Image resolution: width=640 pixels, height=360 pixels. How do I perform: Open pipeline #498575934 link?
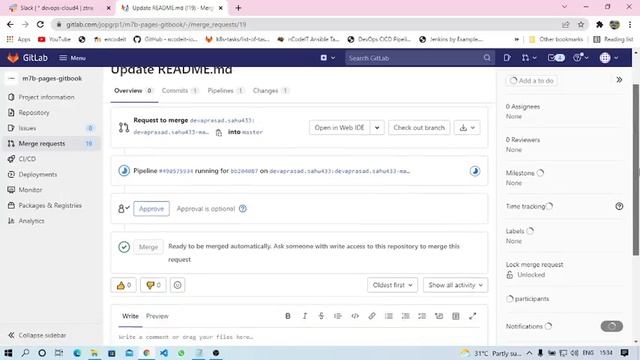point(176,171)
